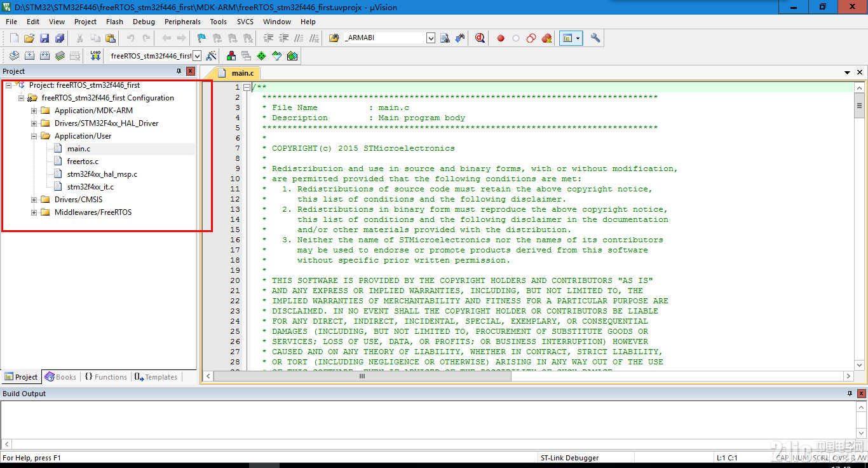This screenshot has width=868, height=468.
Task: Download to flash with LOAD icon
Action: point(95,56)
